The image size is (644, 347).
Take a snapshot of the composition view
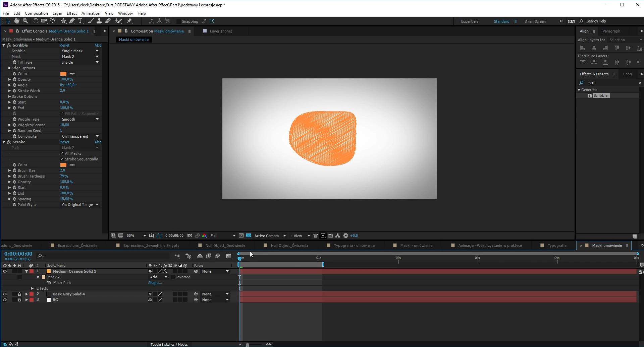(190, 235)
